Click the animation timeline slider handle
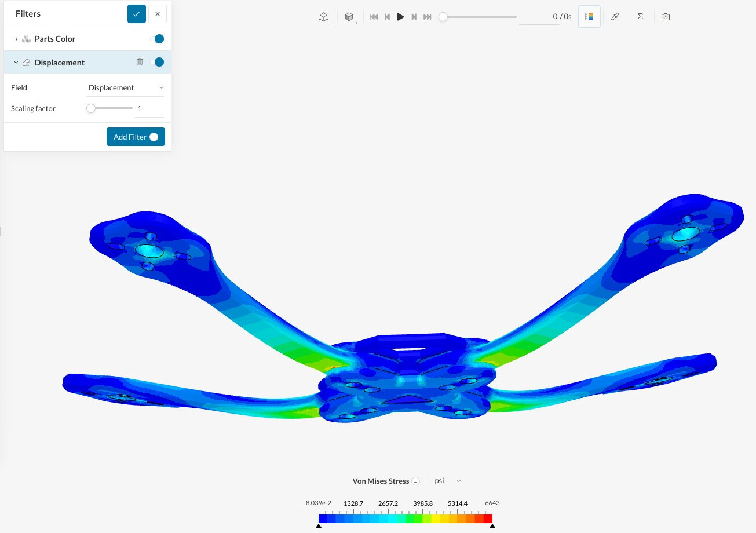The height and width of the screenshot is (533, 756). coord(443,17)
